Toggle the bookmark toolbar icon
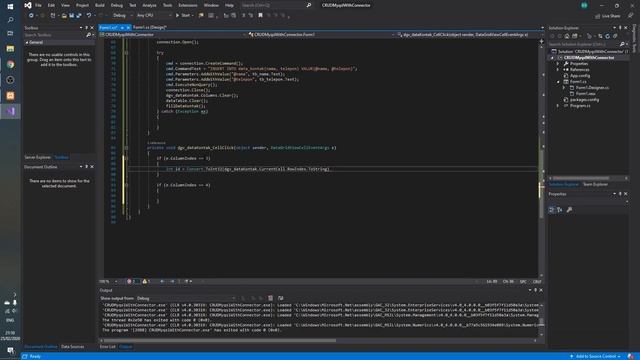This screenshot has height=360, width=640. click(x=260, y=16)
